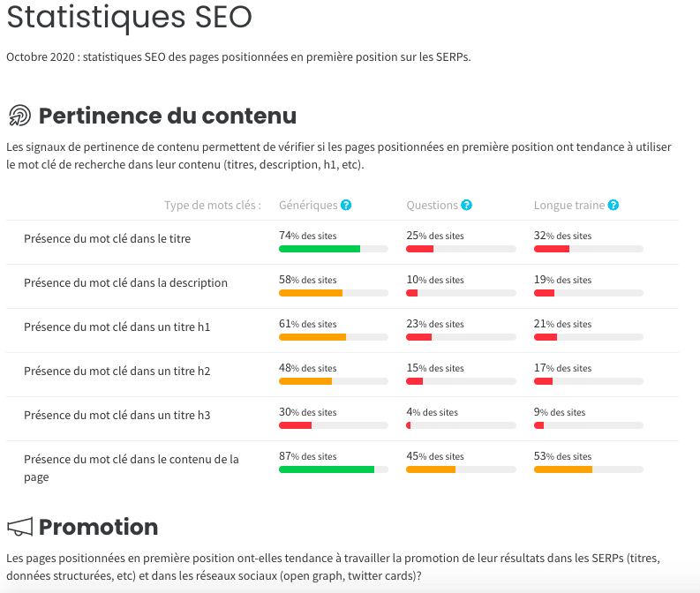This screenshot has width=700, height=593.
Task: Click the orange 53% Longue traine bar
Action: [x=563, y=469]
